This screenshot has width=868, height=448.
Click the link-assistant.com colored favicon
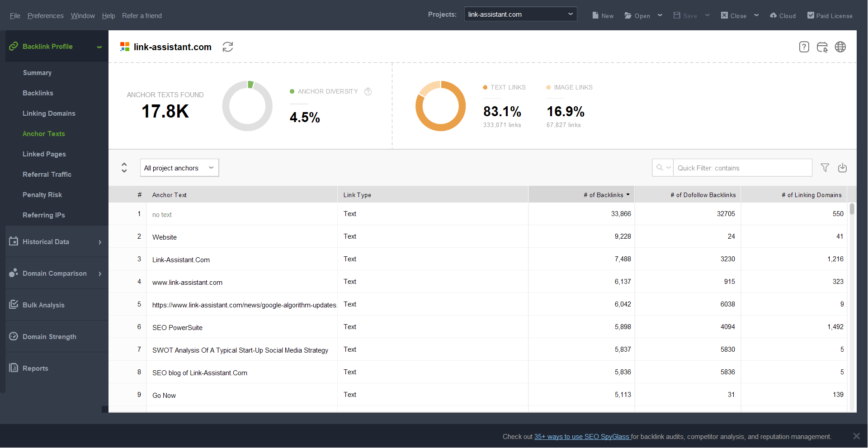click(x=125, y=47)
